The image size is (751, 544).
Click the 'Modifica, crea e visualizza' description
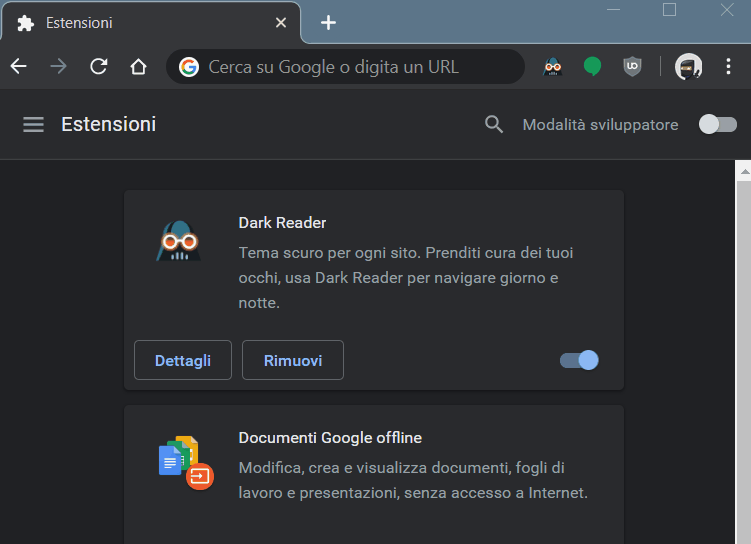pos(413,480)
